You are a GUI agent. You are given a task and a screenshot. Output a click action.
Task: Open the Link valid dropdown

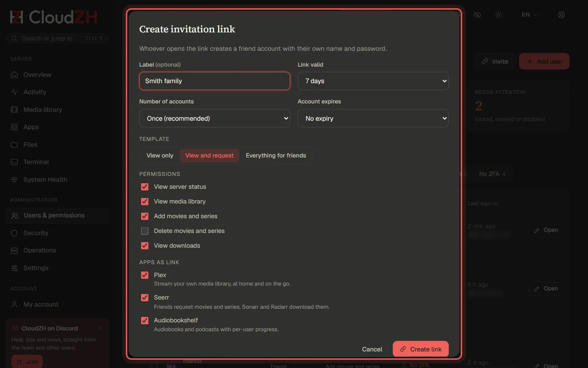(373, 81)
